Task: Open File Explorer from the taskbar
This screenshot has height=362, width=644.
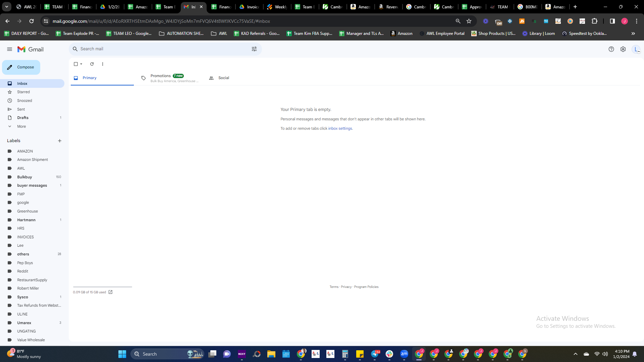Action: pyautogui.click(x=271, y=354)
